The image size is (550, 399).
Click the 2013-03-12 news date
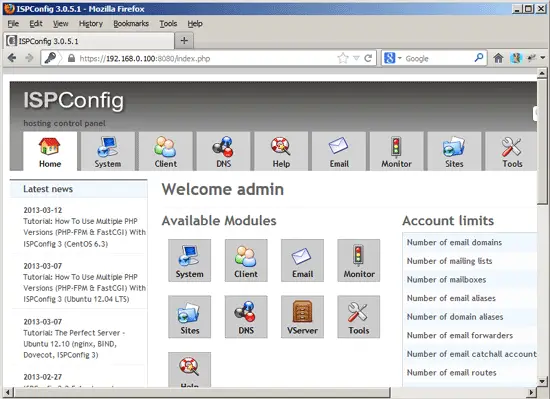coord(42,210)
